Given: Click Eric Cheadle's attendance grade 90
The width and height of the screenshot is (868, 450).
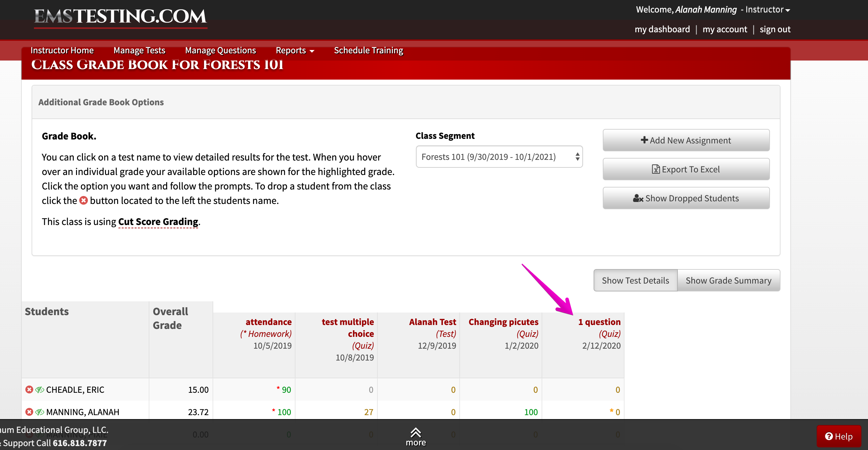Looking at the screenshot, I should (286, 390).
